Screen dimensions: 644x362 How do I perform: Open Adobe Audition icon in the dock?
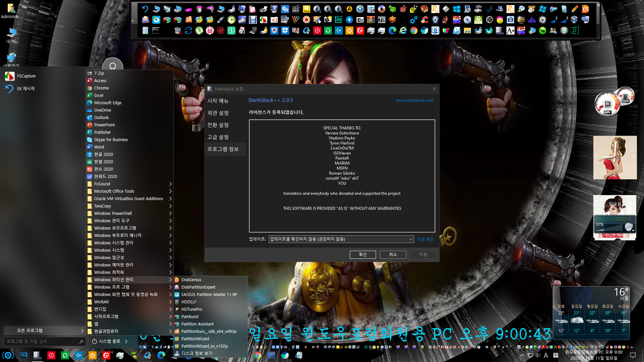(x=338, y=20)
